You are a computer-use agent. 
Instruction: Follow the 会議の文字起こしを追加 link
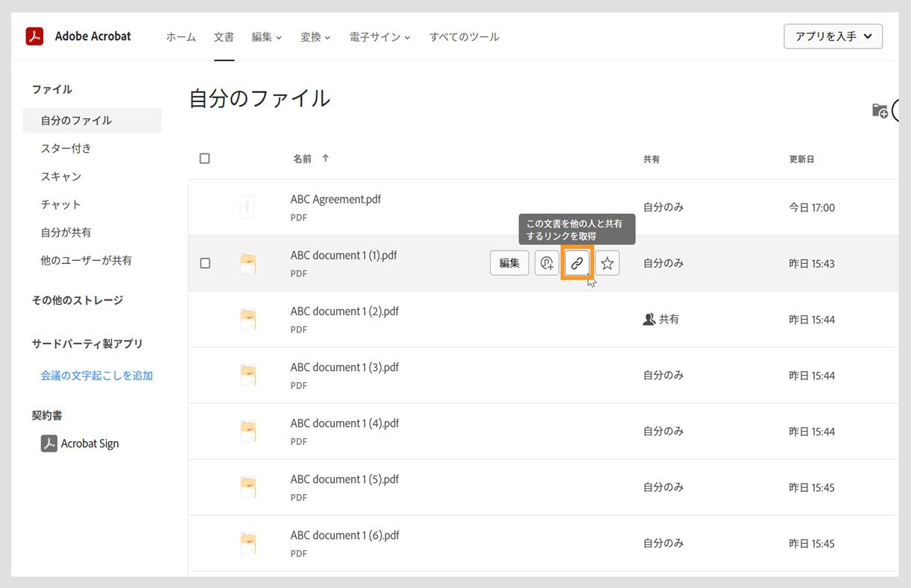coord(95,376)
